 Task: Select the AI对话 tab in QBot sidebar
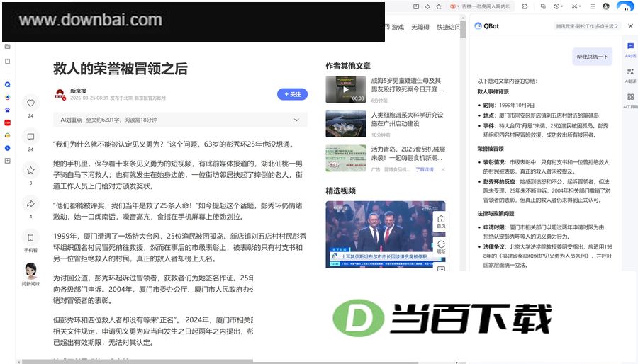pos(630,50)
